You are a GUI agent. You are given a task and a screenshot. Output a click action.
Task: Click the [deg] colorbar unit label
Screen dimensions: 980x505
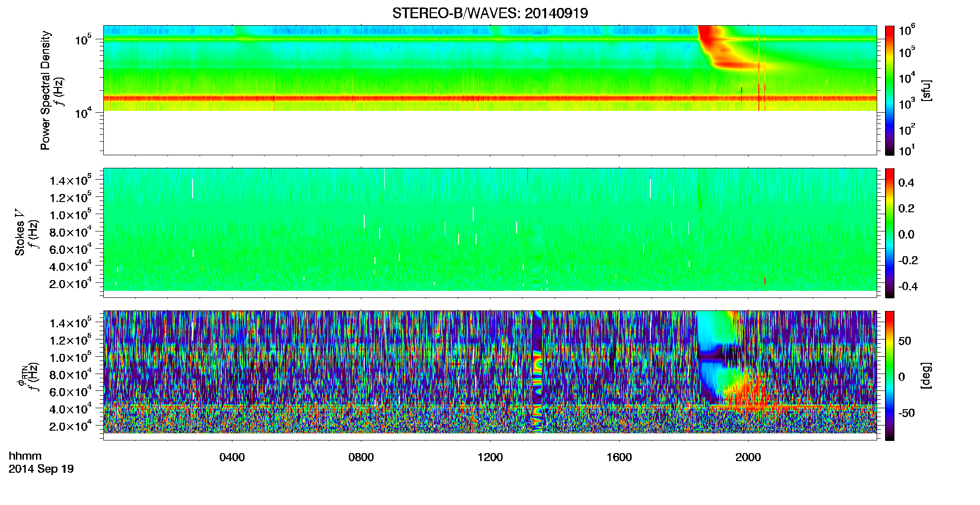(x=926, y=375)
